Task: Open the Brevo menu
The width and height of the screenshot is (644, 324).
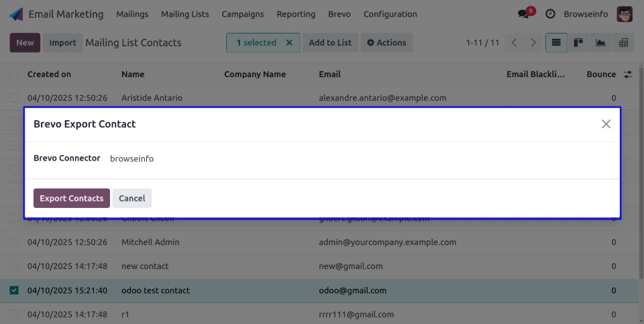Action: (339, 14)
